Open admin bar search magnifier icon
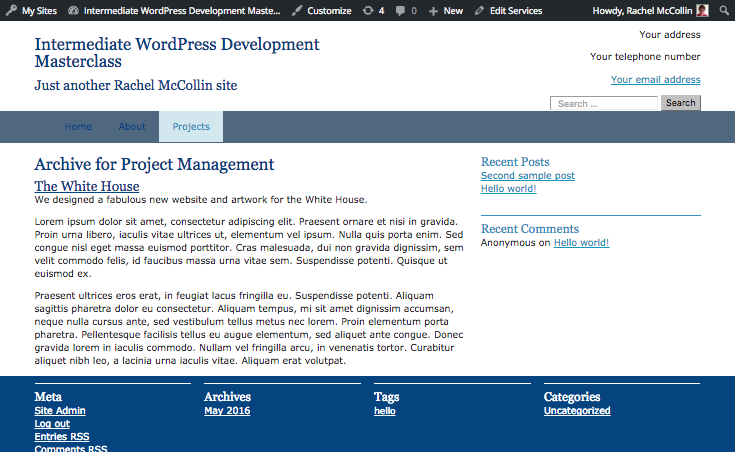Image resolution: width=735 pixels, height=452 pixels. [x=724, y=10]
